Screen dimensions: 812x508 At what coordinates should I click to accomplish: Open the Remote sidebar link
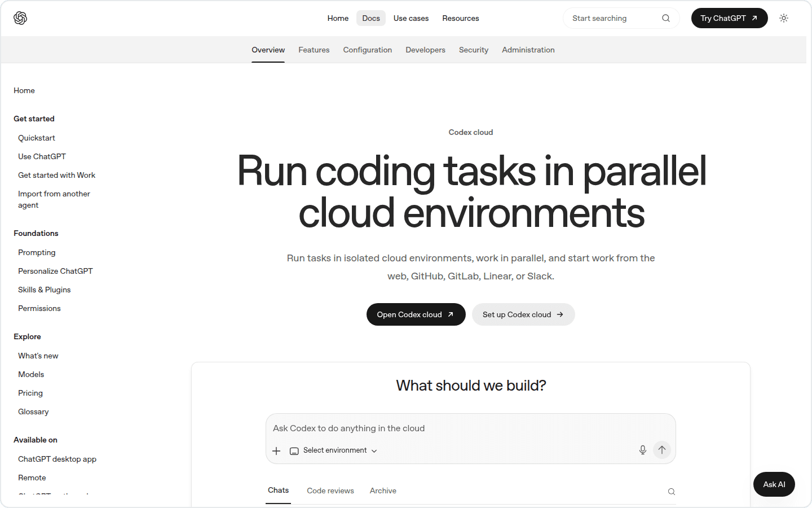(x=32, y=478)
